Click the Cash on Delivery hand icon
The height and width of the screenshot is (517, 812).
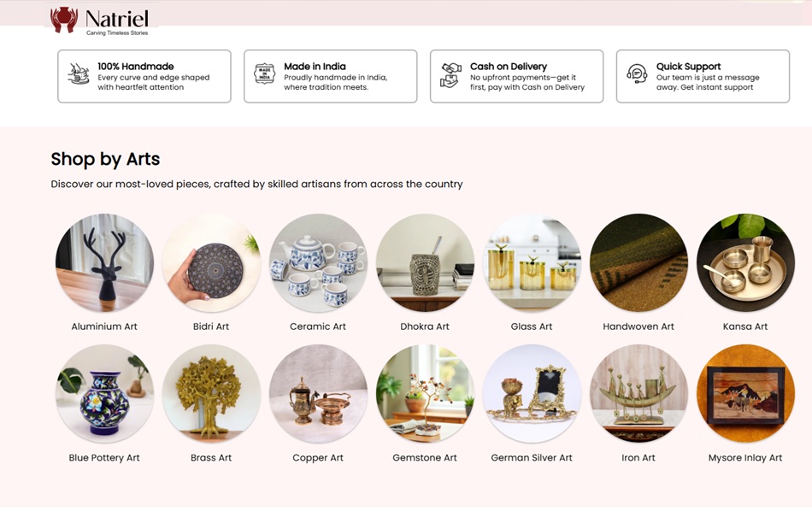[x=450, y=75]
